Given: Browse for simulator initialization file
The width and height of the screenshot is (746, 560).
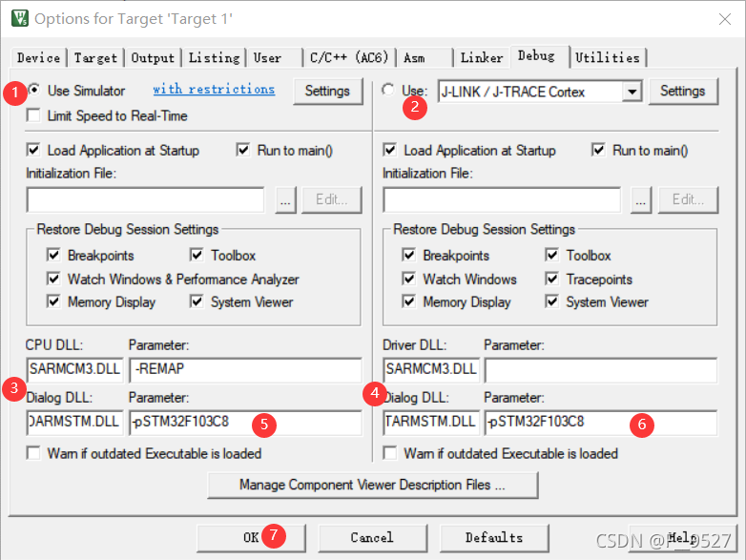Looking at the screenshot, I should 285,199.
